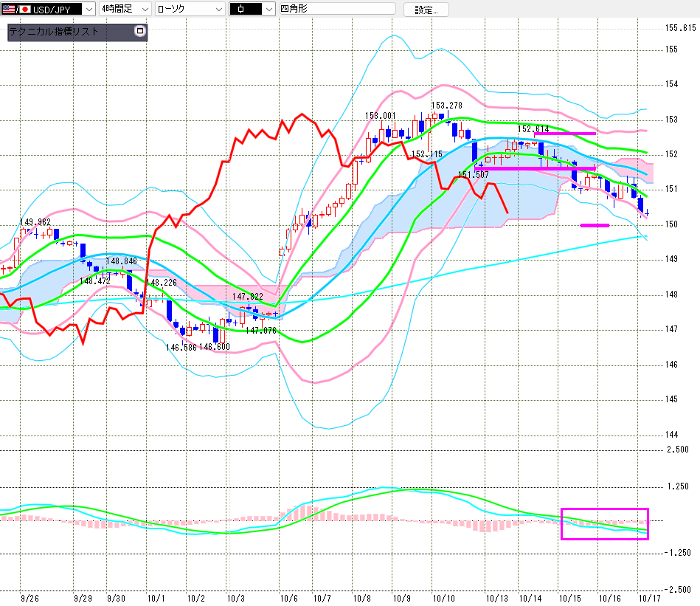Click the 10/10 date on the time axis
The width and height of the screenshot is (700, 606).
tap(443, 598)
